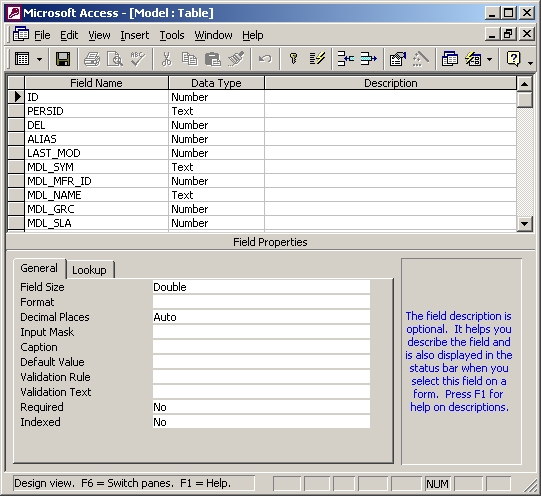Image resolution: width=541 pixels, height=496 pixels.
Task: Click the MDL_GRC field name cell
Action: [96, 209]
